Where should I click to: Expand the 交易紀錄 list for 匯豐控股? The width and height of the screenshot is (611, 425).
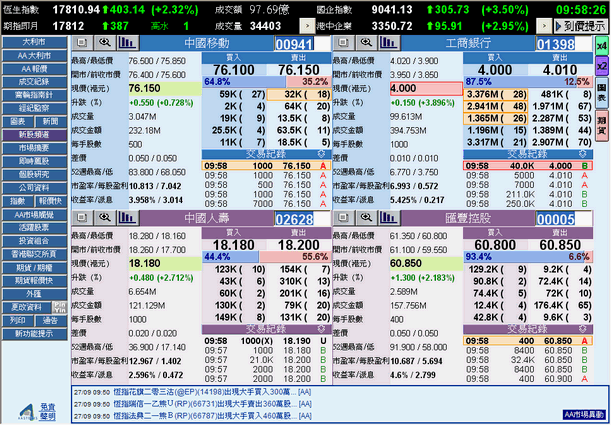(583, 329)
